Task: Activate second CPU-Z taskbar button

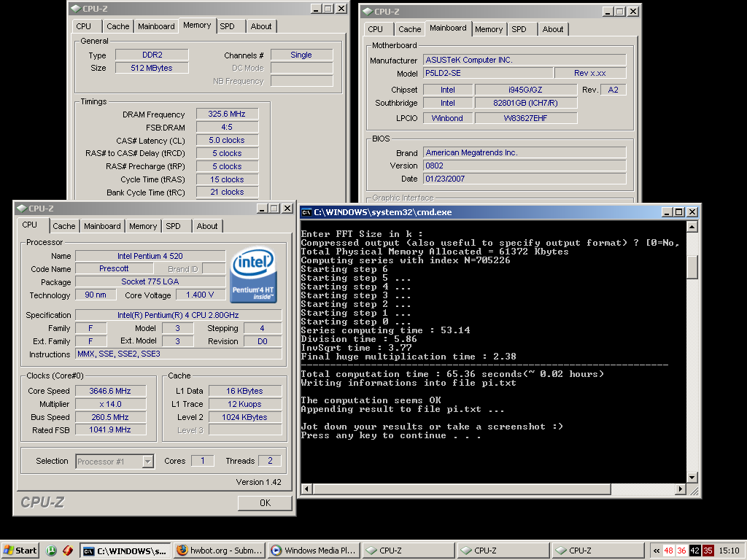Action: 503,551
